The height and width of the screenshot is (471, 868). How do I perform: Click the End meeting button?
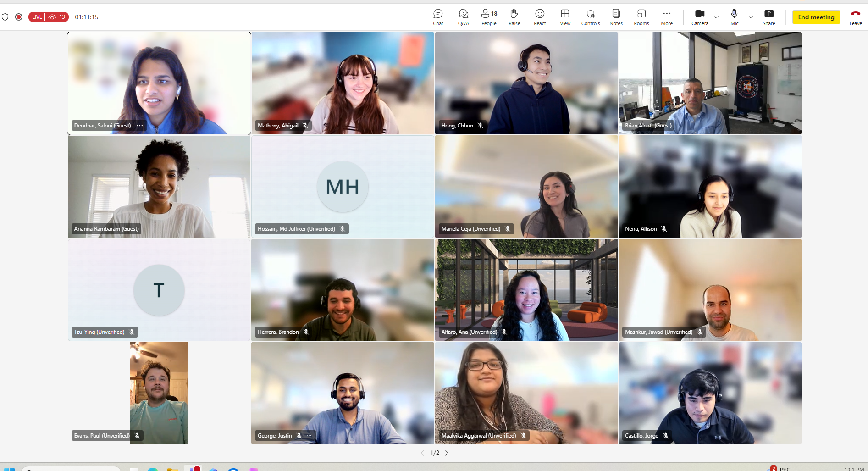[816, 17]
